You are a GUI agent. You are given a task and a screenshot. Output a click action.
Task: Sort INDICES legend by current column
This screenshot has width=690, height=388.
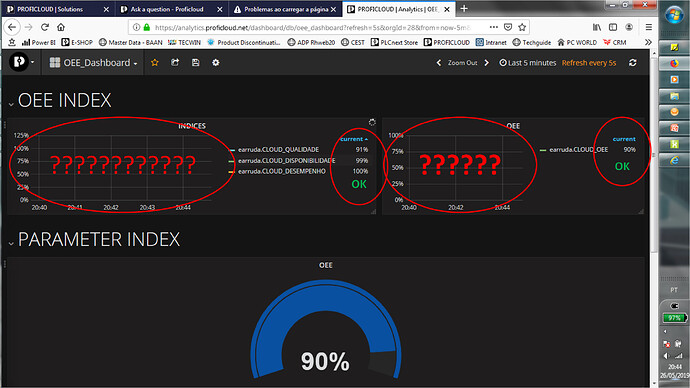pyautogui.click(x=354, y=139)
